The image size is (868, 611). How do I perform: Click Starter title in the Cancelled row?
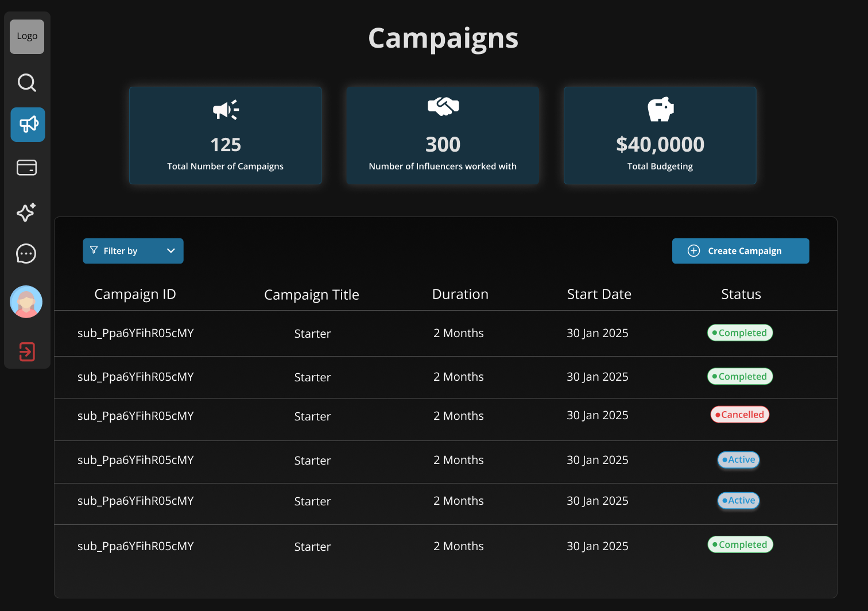coord(313,416)
